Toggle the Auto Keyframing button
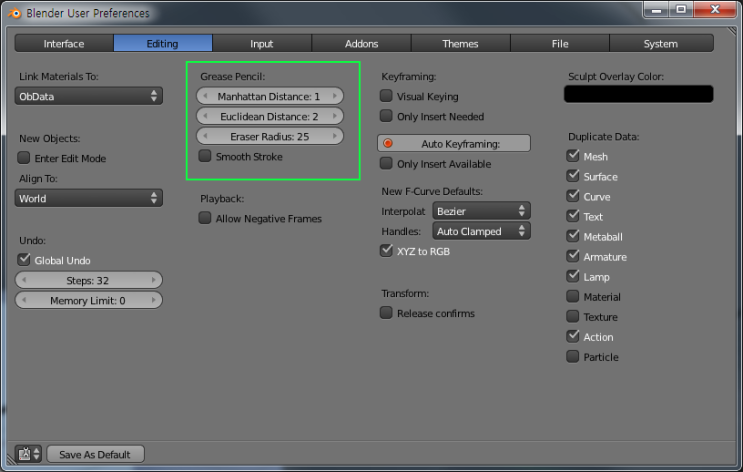The height and width of the screenshot is (472, 743). click(454, 143)
